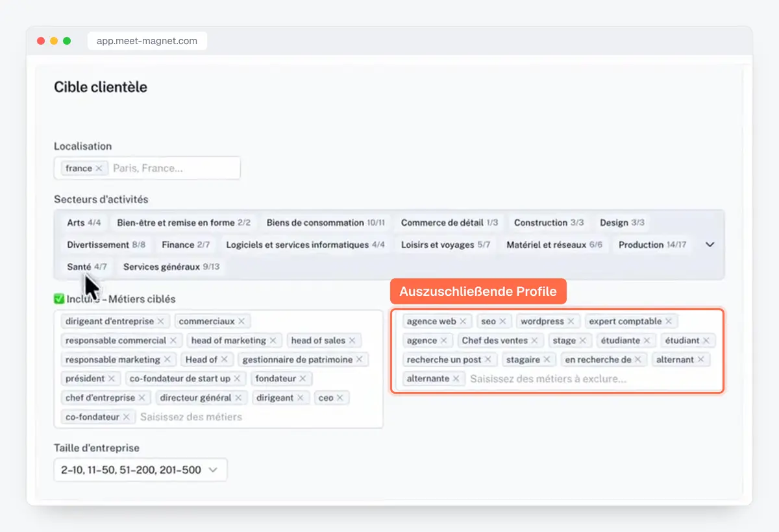Remove the fondateur tag
Image resolution: width=779 pixels, height=532 pixels.
(x=303, y=378)
